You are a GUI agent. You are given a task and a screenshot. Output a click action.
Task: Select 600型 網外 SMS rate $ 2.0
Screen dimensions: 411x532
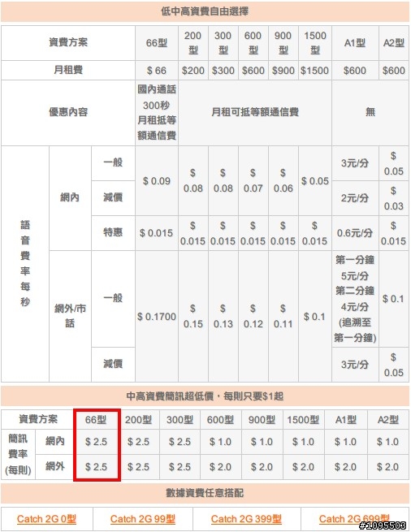221,467
